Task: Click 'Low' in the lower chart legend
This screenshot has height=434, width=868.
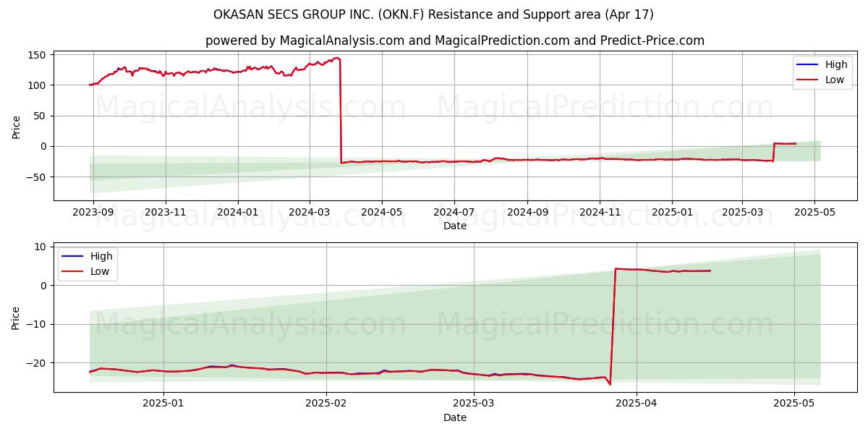Action: pyautogui.click(x=100, y=271)
